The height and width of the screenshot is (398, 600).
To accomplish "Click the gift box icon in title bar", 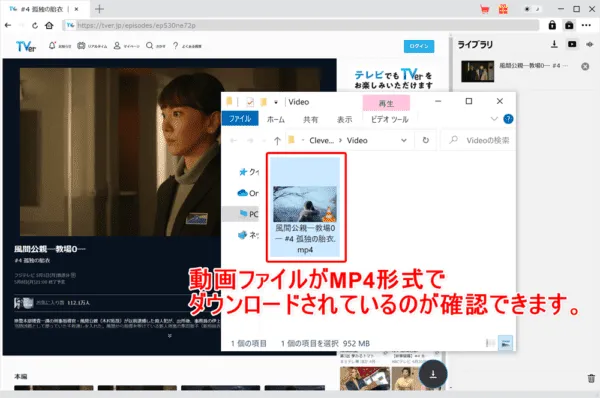I will click(503, 9).
